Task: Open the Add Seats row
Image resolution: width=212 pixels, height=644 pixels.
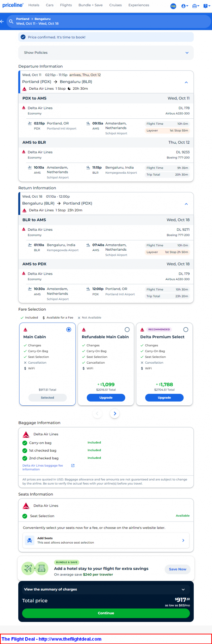Action: 106,540
